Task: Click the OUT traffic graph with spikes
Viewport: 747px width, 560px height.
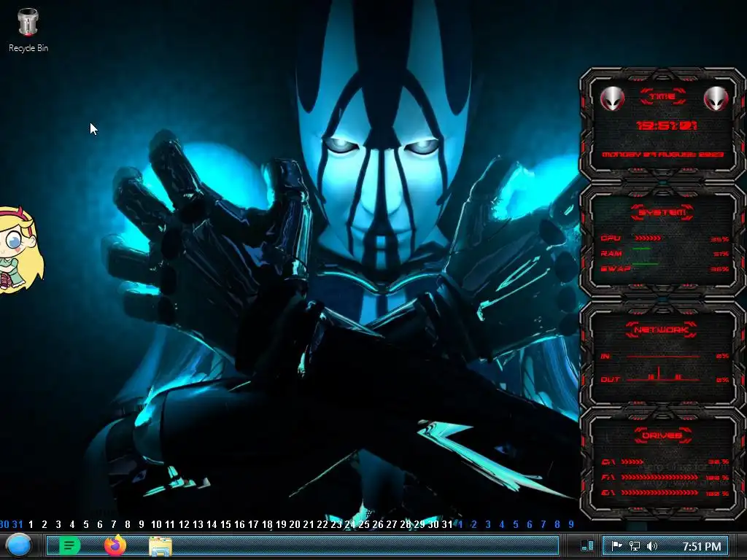Action: pyautogui.click(x=662, y=374)
